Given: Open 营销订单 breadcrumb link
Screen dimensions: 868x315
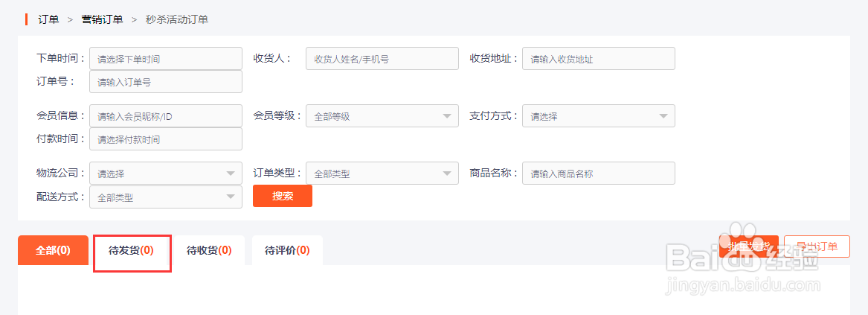Looking at the screenshot, I should click(103, 19).
